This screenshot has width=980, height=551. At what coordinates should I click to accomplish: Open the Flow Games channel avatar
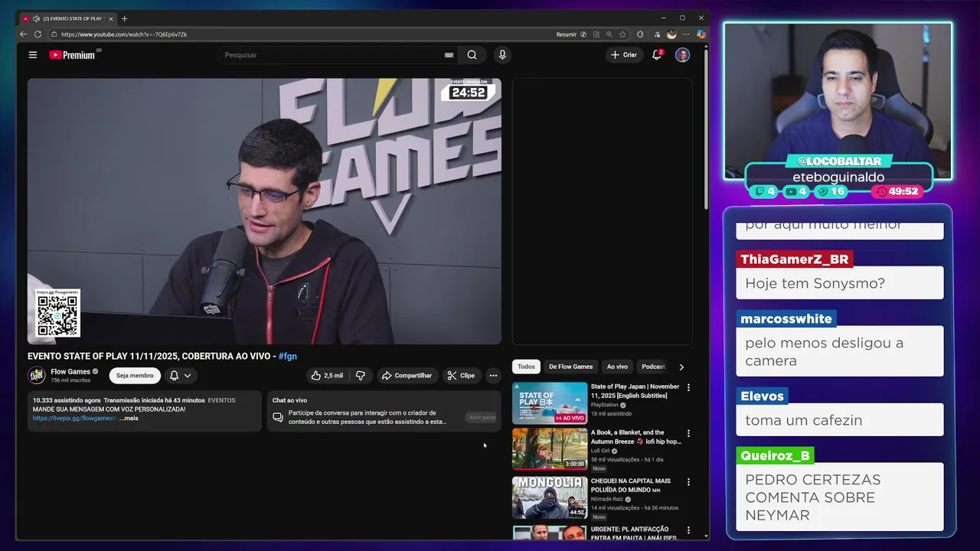point(37,375)
